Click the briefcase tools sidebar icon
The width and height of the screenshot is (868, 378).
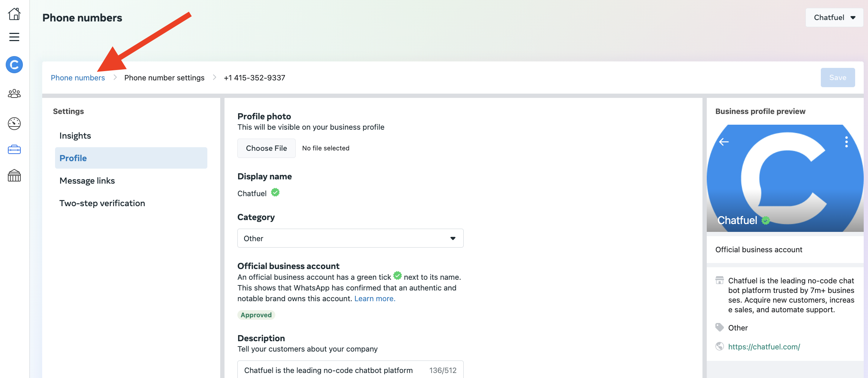point(14,149)
